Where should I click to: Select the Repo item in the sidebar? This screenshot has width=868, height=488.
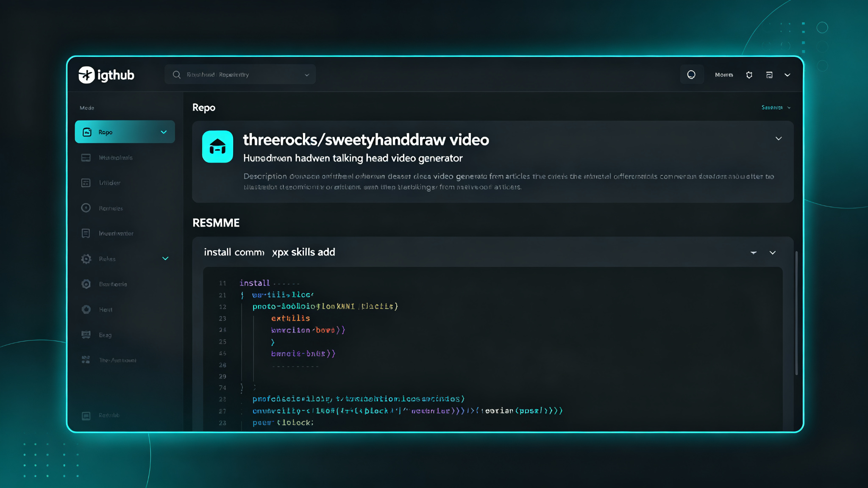tap(125, 132)
